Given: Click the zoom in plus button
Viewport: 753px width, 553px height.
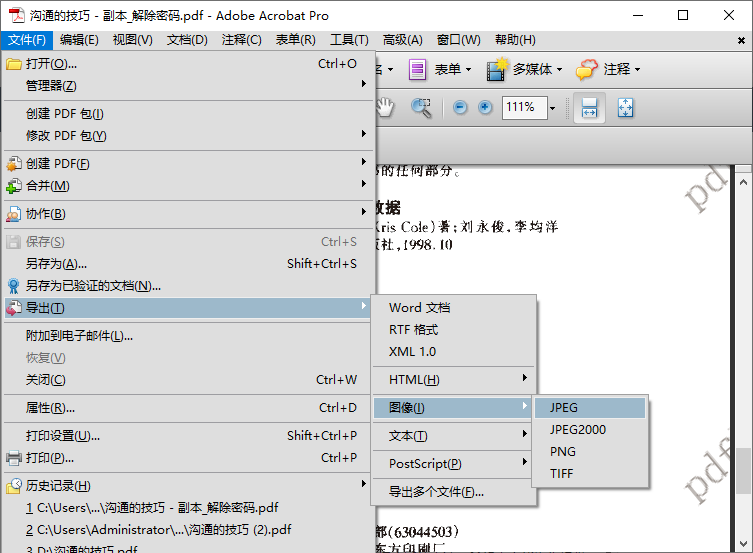Looking at the screenshot, I should coord(485,107).
